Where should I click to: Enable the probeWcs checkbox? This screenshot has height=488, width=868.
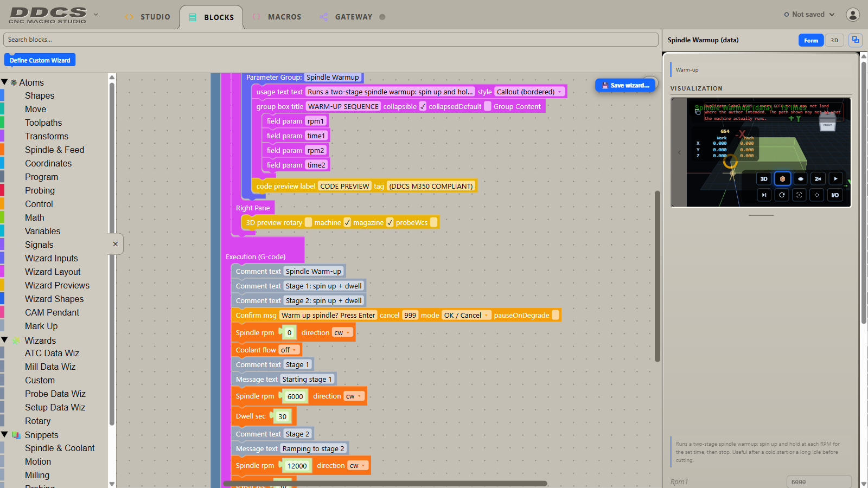click(433, 222)
